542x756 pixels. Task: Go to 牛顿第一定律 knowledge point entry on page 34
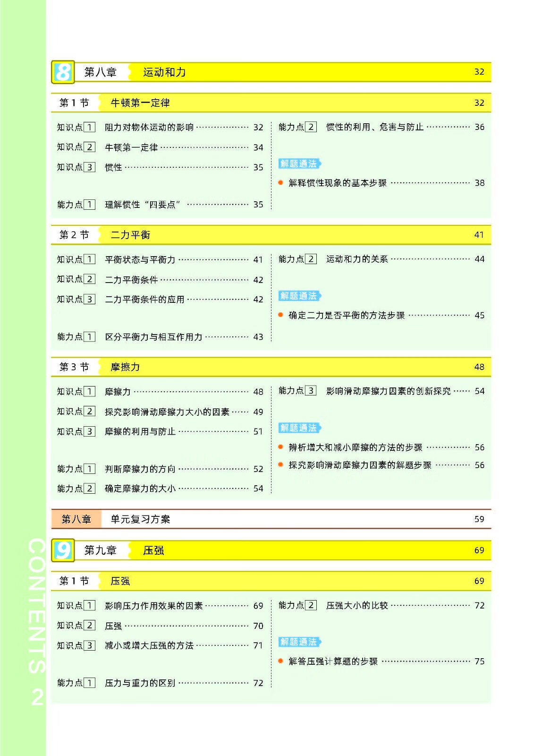pos(131,147)
